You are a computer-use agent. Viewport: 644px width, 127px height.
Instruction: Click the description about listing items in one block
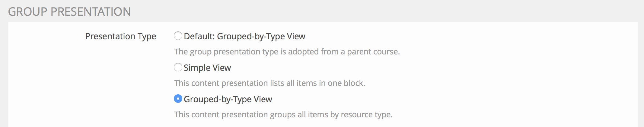(x=270, y=83)
